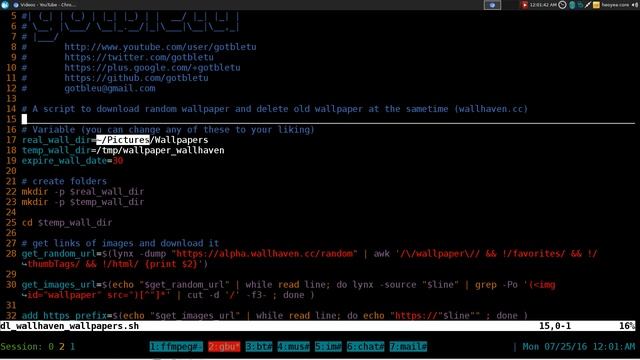Open the youtube.com/user/gotbletu link
Screen dimensions: 640x360
[160, 47]
